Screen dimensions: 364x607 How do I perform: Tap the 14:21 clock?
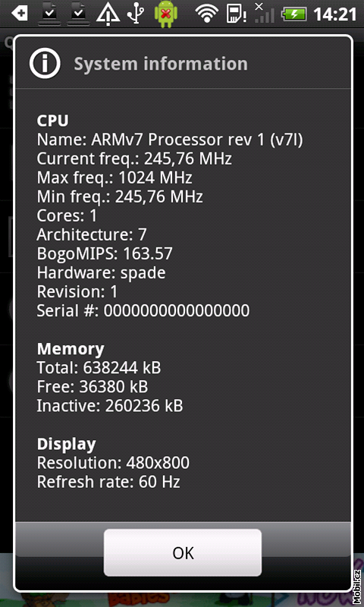click(x=334, y=14)
